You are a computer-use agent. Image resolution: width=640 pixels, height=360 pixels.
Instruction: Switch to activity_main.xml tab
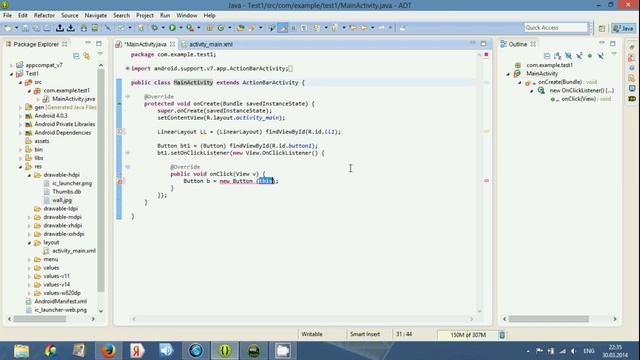(211, 44)
